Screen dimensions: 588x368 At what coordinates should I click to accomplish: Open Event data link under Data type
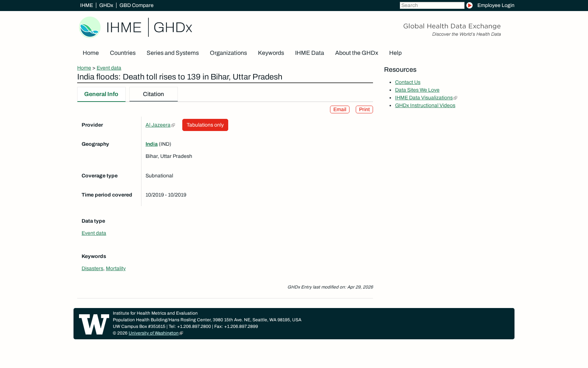click(94, 233)
